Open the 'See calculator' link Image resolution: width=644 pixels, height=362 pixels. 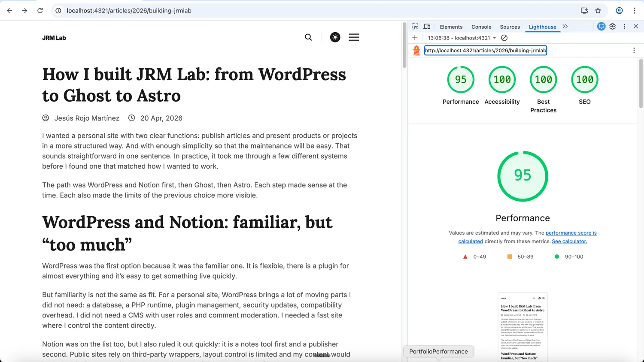[x=569, y=241]
